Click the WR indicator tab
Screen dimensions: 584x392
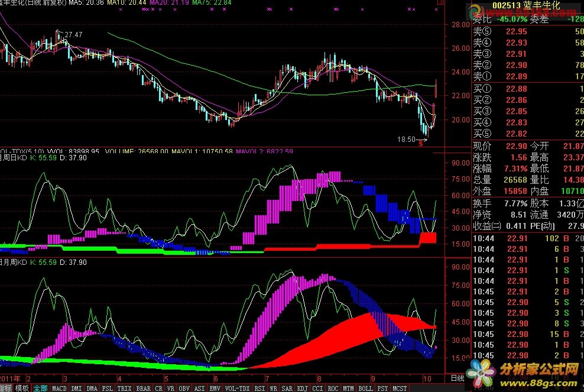pos(273,388)
